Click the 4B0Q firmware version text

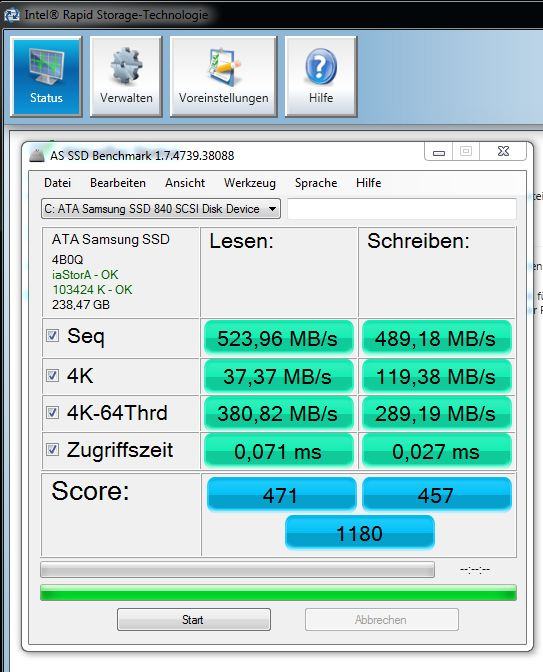[x=67, y=259]
